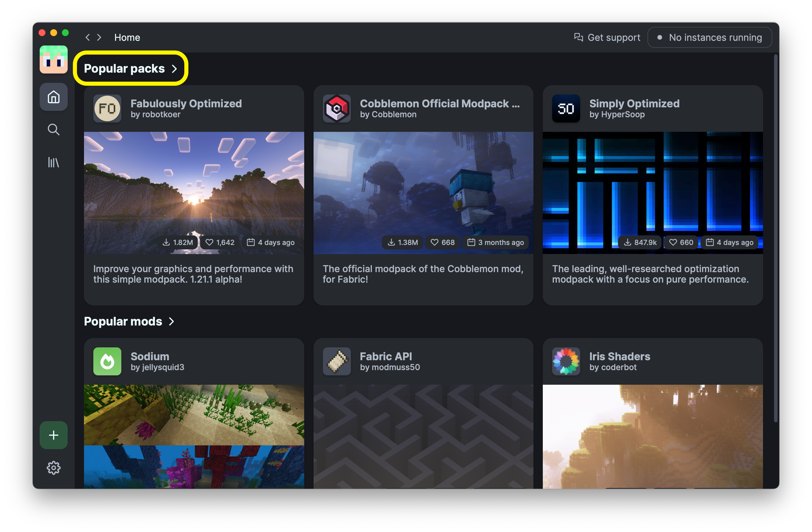Click the Cobblemon modpack logo
This screenshot has width=812, height=532.
click(x=337, y=108)
